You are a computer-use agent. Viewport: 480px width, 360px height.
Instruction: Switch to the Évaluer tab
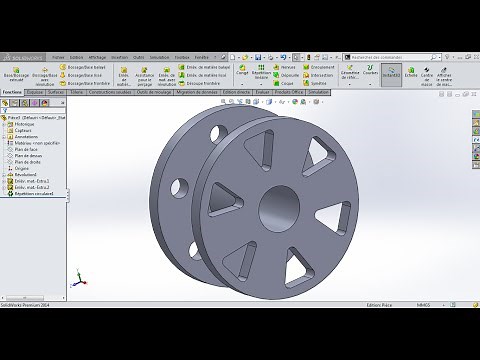tap(262, 92)
